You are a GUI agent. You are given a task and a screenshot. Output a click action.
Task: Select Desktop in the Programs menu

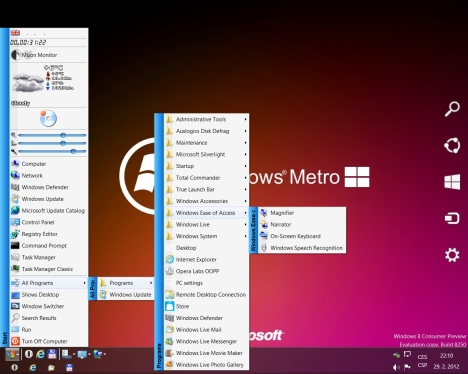tap(206, 248)
